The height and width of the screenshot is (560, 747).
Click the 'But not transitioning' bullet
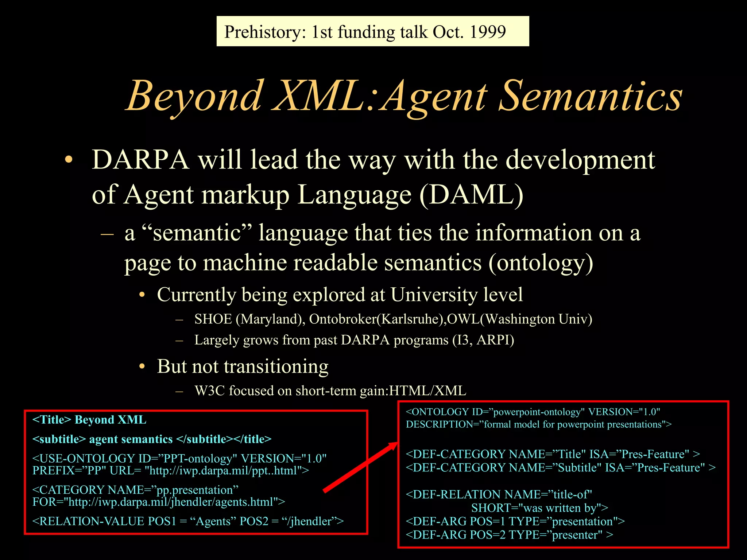coord(243,366)
